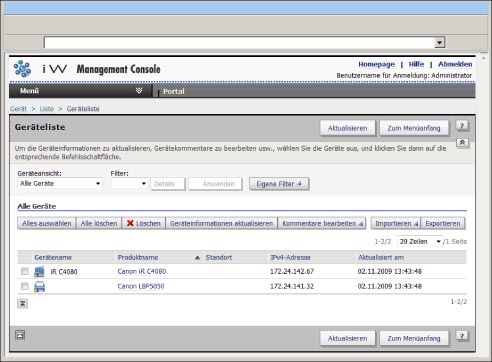The height and width of the screenshot is (362, 492).
Task: Sort by the Produktname column header
Action: pyautogui.click(x=138, y=257)
